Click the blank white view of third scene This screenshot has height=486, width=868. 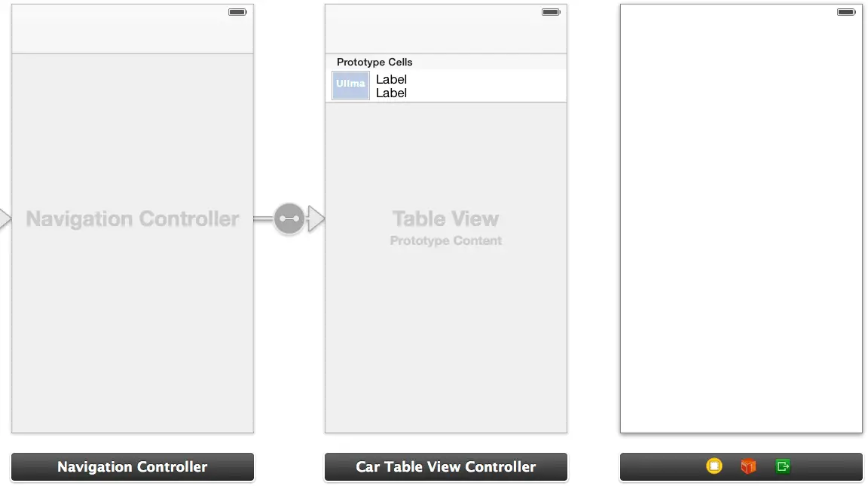click(x=741, y=226)
